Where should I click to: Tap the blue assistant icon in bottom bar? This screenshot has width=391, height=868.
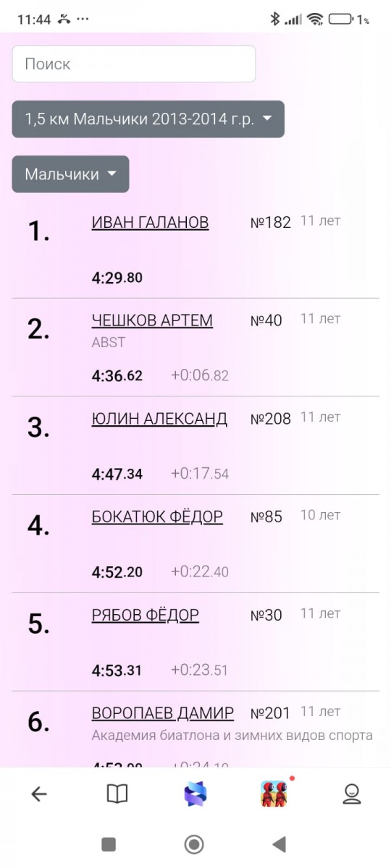pyautogui.click(x=195, y=794)
